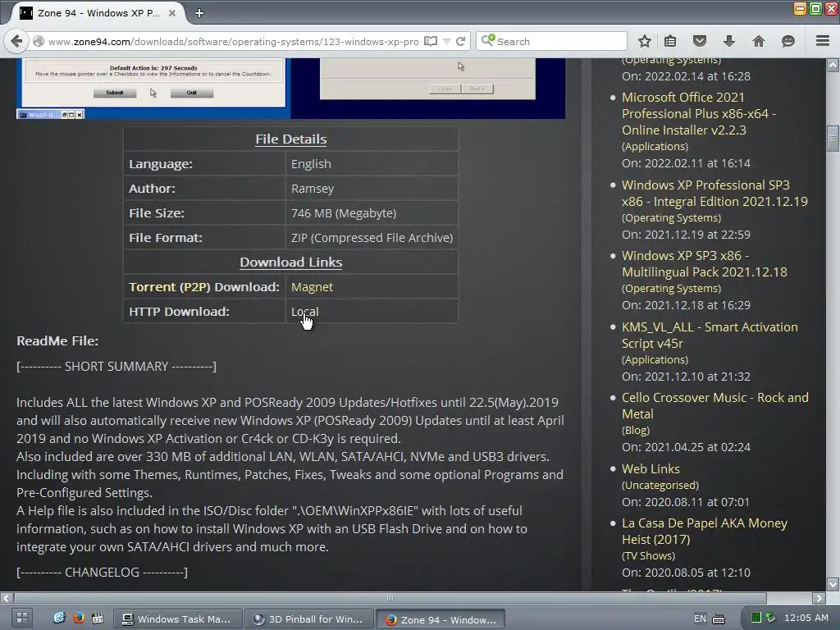Screen dimensions: 840x630
Task: Open reader view icon in address bar
Action: point(431,41)
